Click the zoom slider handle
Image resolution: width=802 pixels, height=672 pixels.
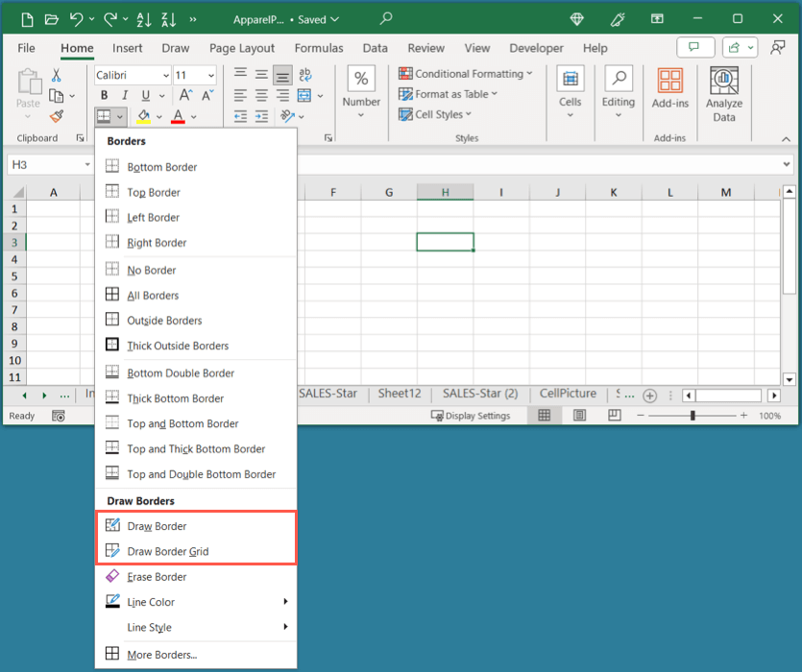[x=693, y=416]
